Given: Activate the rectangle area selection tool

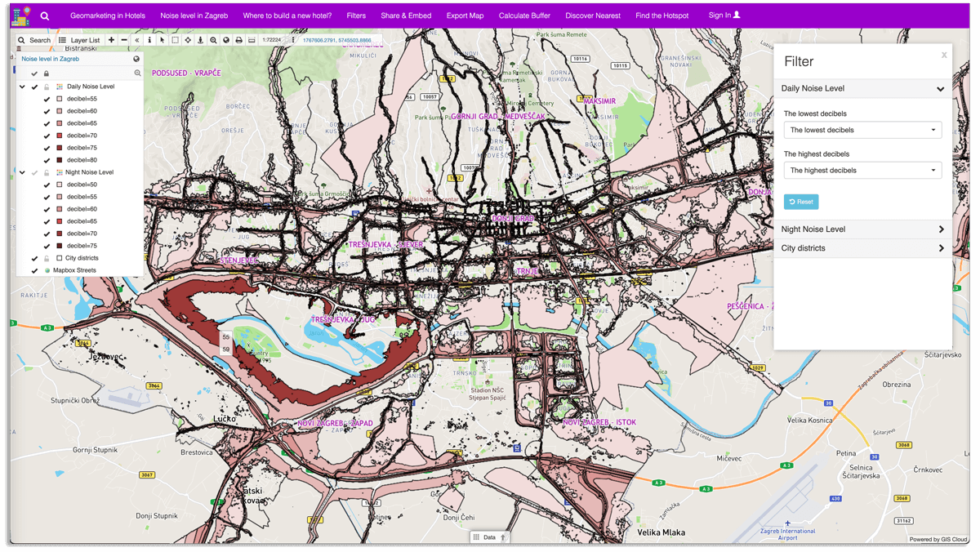Looking at the screenshot, I should pos(175,40).
